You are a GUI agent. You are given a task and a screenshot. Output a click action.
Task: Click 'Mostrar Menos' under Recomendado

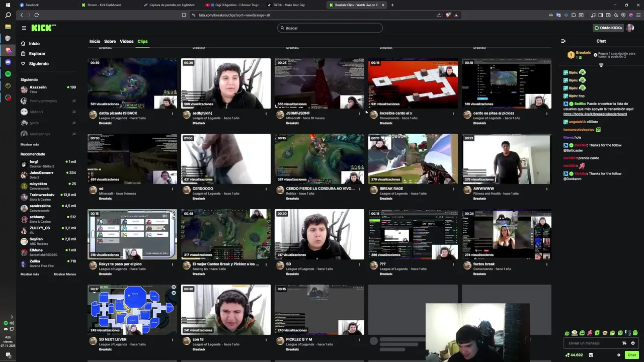coord(65,274)
